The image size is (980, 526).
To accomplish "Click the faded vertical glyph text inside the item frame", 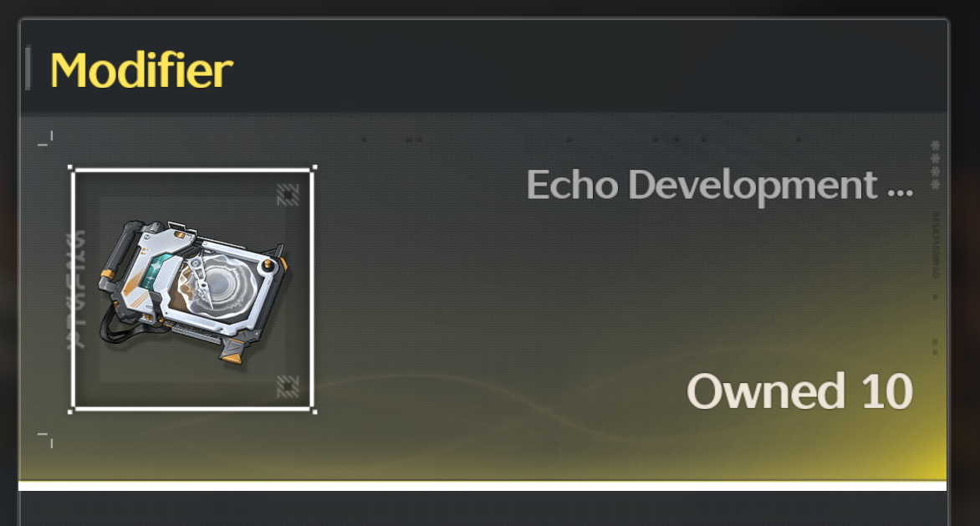I will tap(77, 289).
